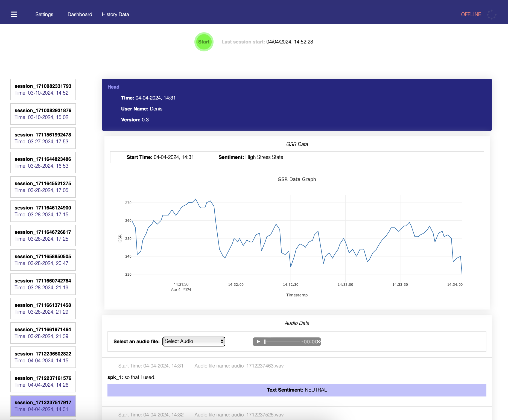Open the History Data page
The height and width of the screenshot is (420, 508).
[x=115, y=14]
